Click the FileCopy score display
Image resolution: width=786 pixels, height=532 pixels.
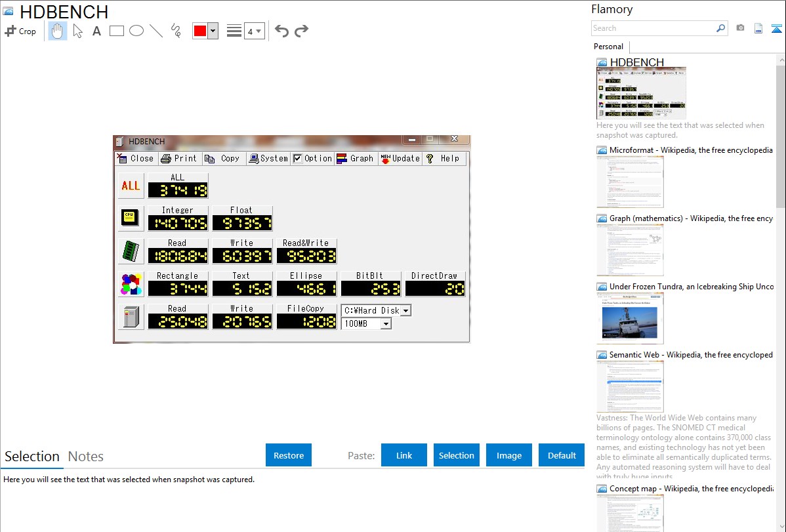coord(306,321)
